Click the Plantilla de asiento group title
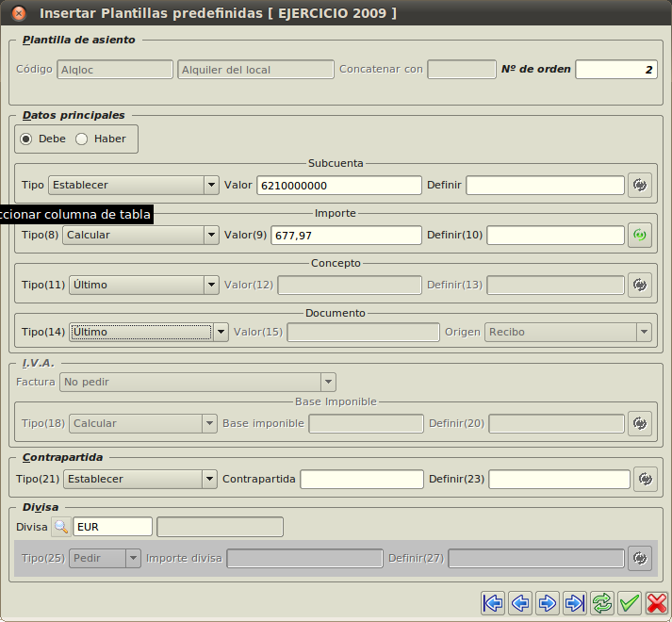The image size is (672, 622). [x=79, y=40]
